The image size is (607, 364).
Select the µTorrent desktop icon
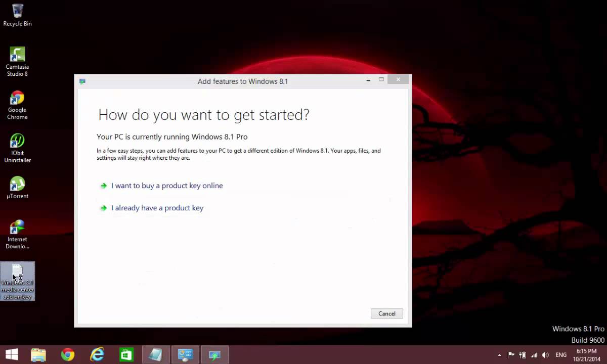(x=17, y=188)
